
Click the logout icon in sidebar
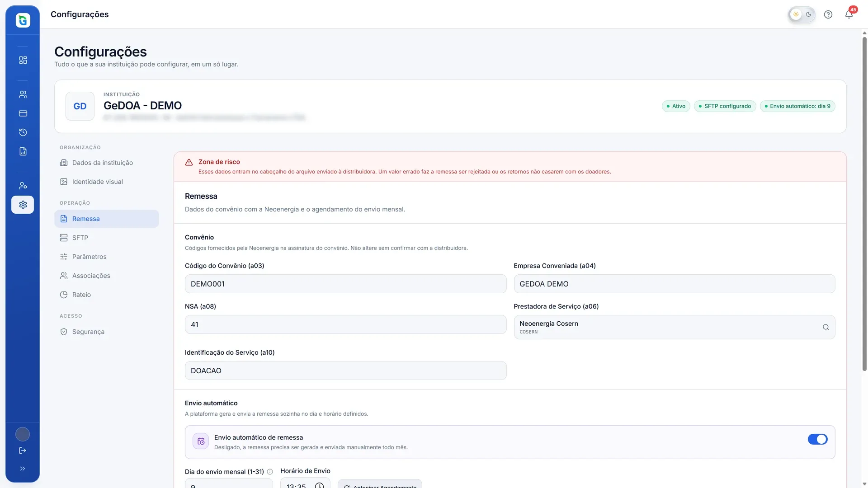click(x=23, y=450)
